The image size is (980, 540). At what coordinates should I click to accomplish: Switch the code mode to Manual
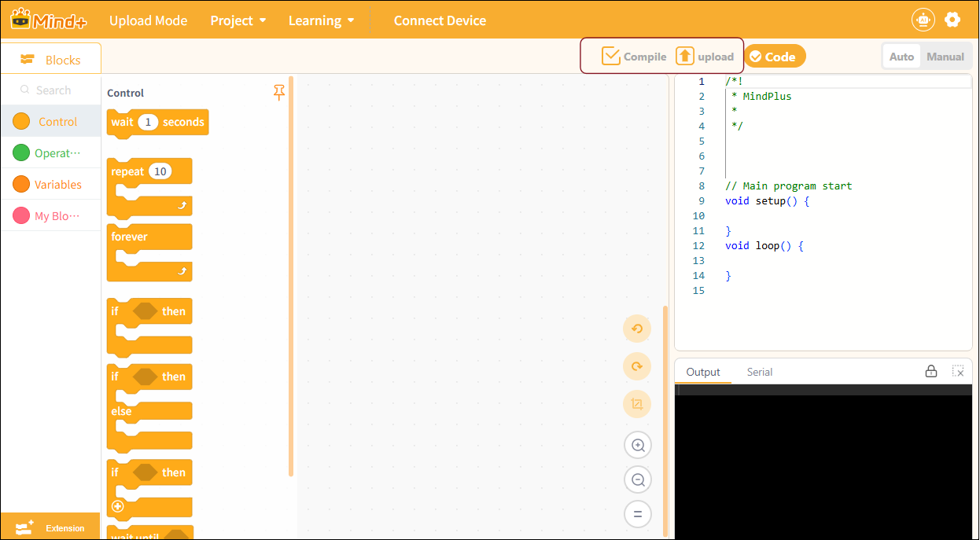(945, 57)
